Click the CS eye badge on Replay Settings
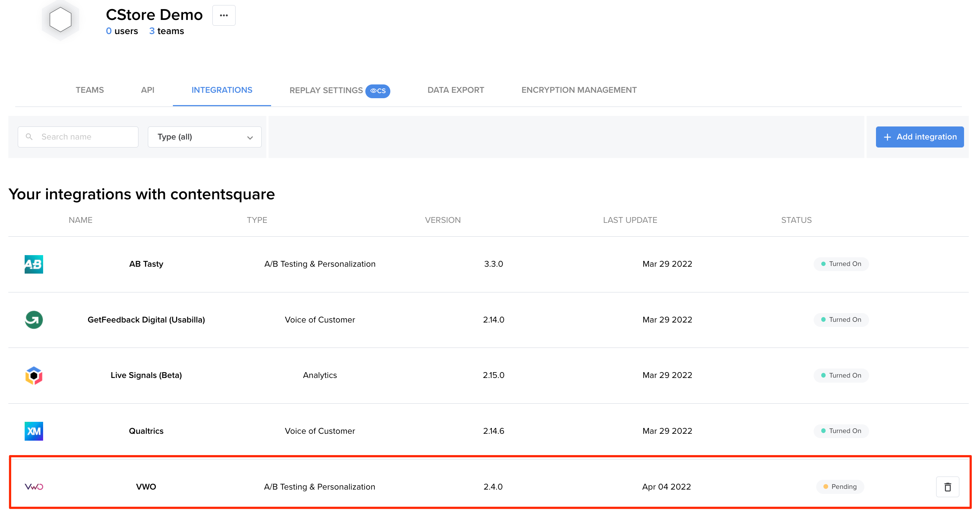This screenshot has width=980, height=524. tap(378, 91)
